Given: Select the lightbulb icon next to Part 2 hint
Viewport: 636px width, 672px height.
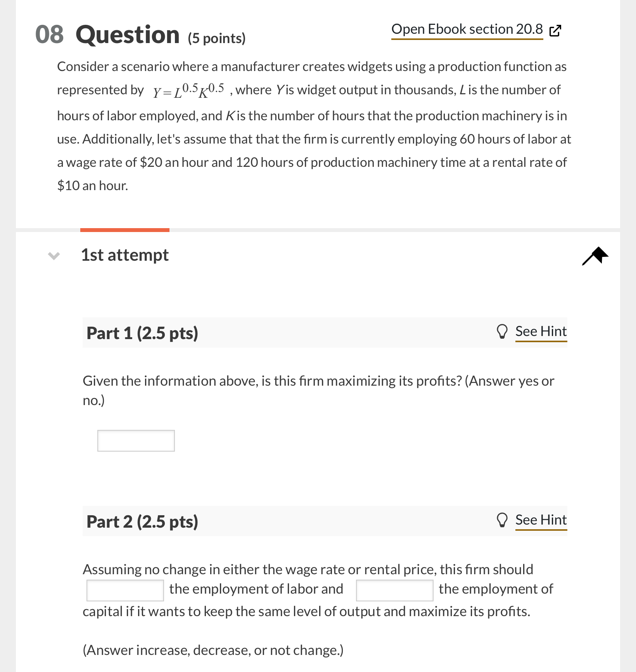Looking at the screenshot, I should click(503, 520).
